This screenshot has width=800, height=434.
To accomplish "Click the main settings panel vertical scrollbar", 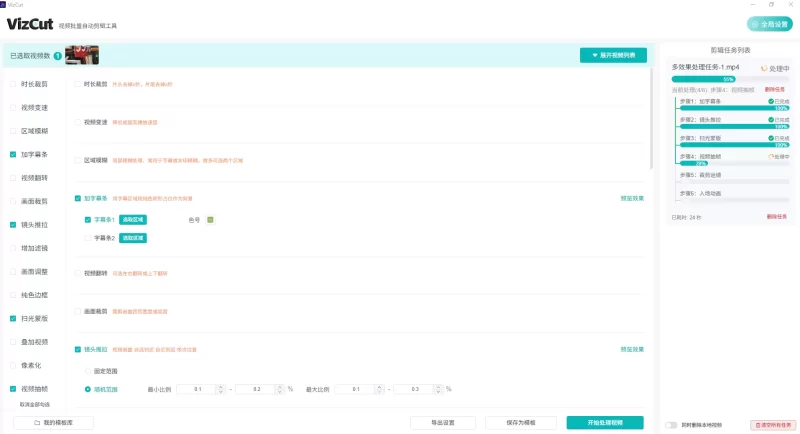I will [651, 118].
